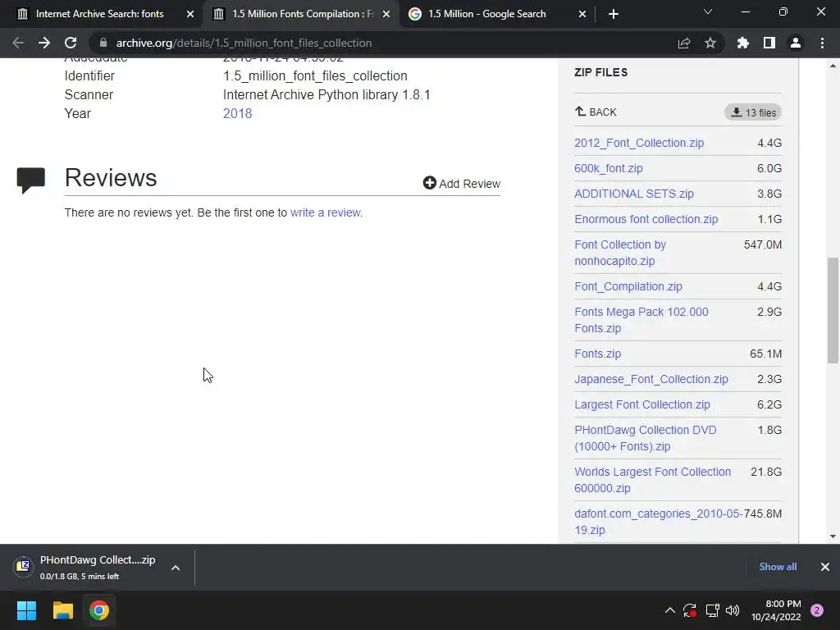Click the Reviews speech bubble icon

click(x=30, y=180)
